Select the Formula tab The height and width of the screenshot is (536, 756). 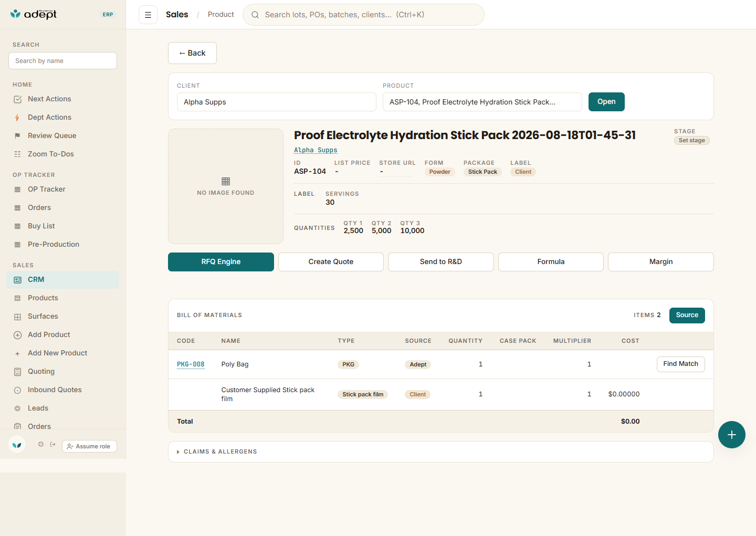[x=551, y=262]
